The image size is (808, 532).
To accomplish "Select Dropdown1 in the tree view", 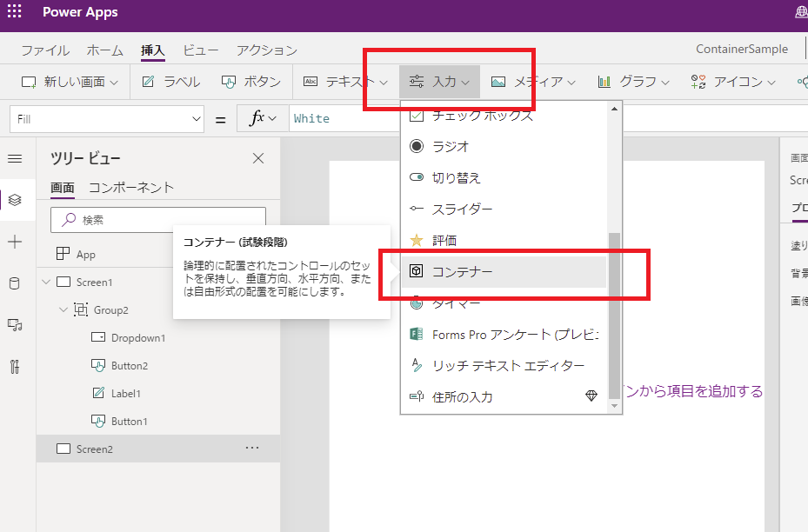I will [x=158, y=337].
